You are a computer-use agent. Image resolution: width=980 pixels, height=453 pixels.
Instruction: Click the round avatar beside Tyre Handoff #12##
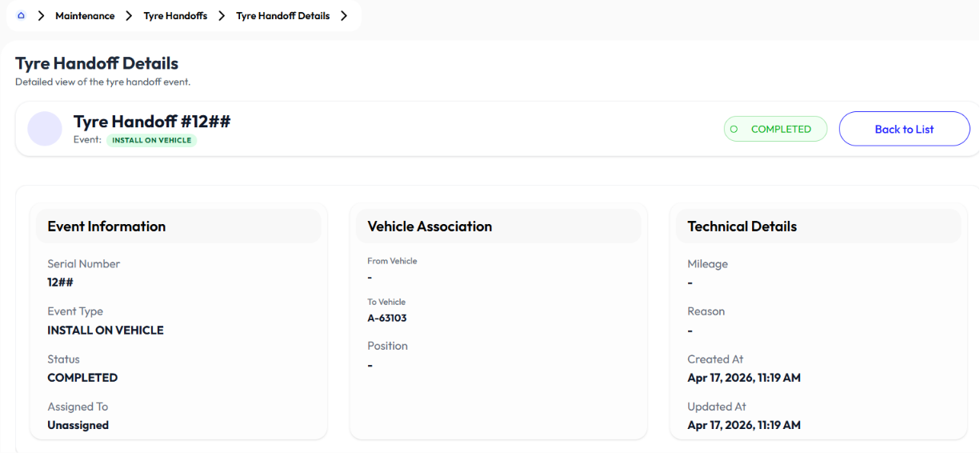click(x=45, y=129)
